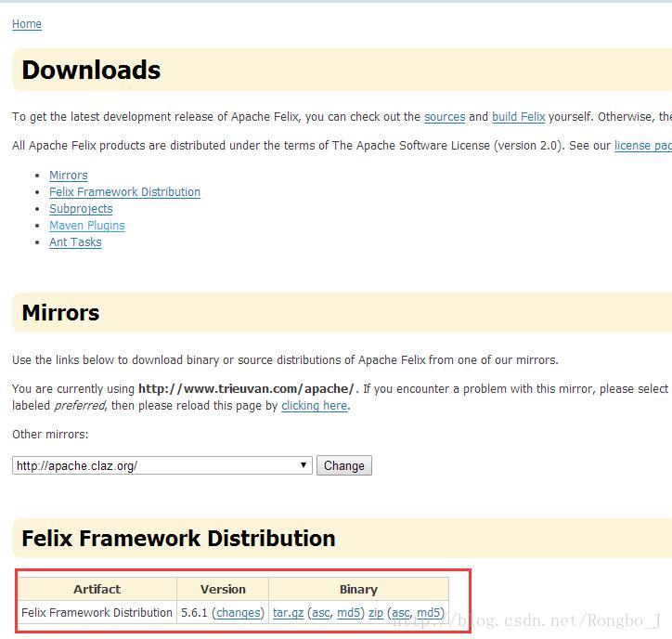Download the tar.gz binary
The image size is (672, 639).
coord(288,612)
